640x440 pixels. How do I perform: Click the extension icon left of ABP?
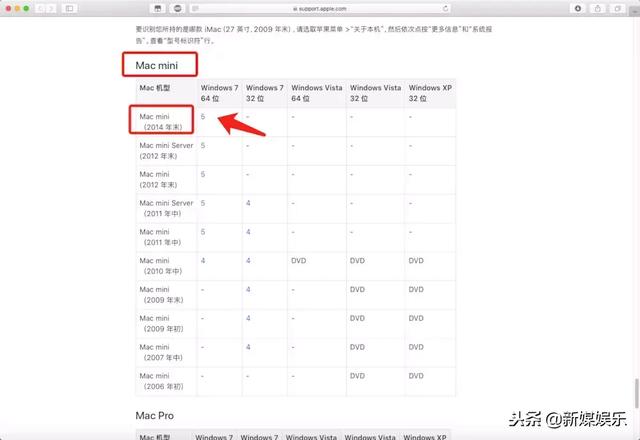coord(158,8)
